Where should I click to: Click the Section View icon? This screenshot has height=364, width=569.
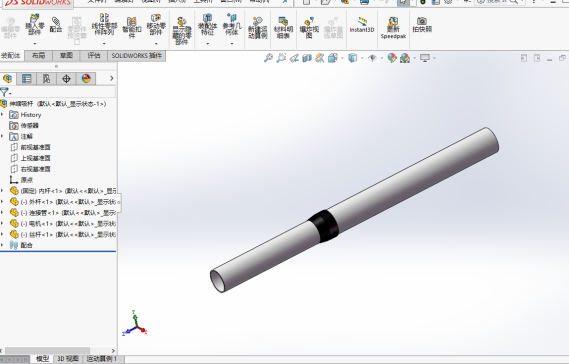307,58
